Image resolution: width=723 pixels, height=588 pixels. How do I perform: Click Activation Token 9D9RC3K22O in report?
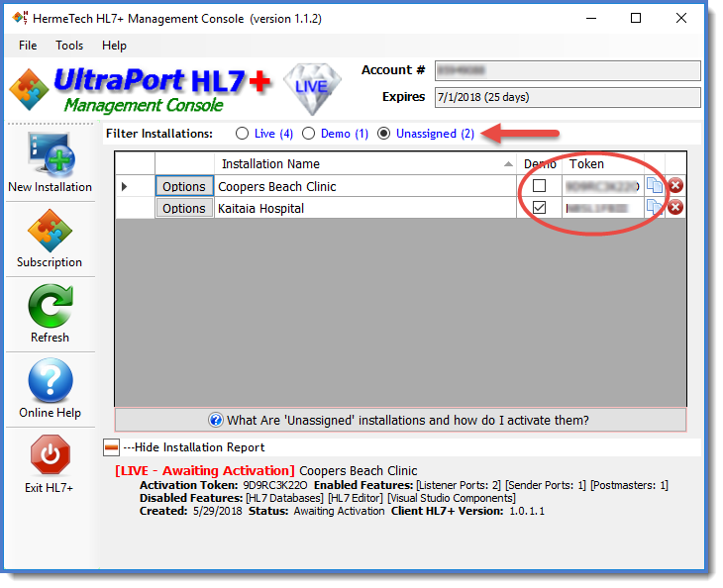tap(274, 485)
